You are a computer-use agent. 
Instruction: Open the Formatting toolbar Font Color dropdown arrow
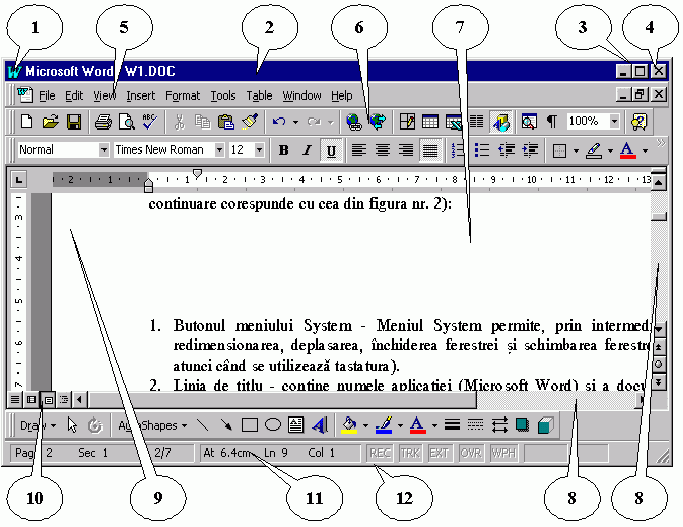[645, 151]
